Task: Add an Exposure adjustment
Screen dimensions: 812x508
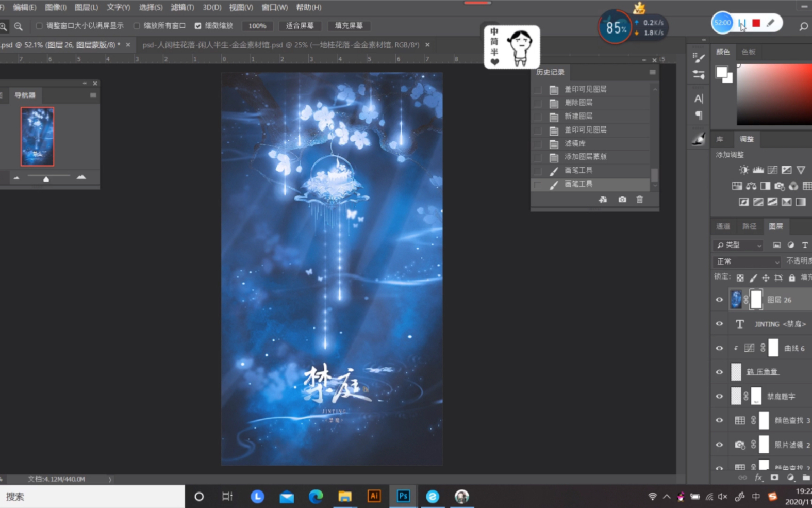Action: [786, 170]
